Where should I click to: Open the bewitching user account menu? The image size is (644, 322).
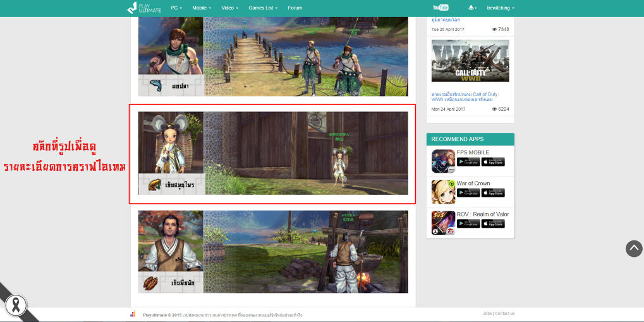click(501, 8)
